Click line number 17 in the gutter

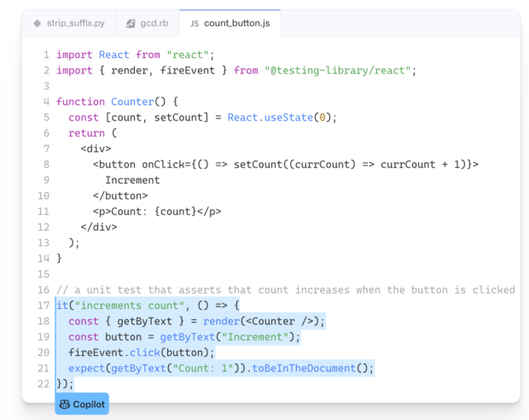click(x=44, y=306)
